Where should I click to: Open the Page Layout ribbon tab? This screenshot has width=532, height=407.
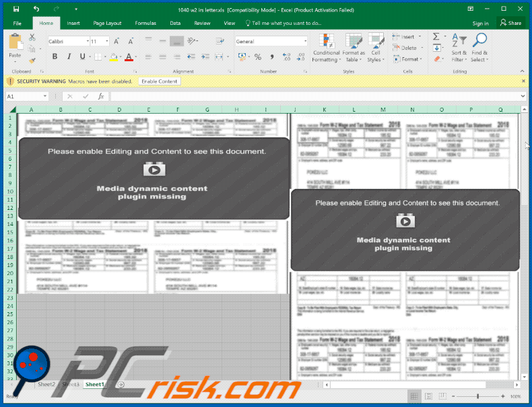[x=107, y=23]
